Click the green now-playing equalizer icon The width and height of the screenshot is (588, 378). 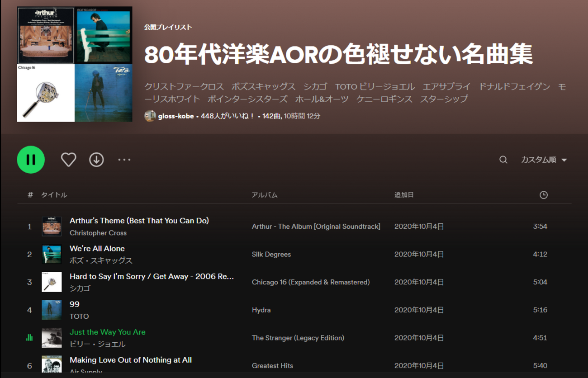pos(29,337)
